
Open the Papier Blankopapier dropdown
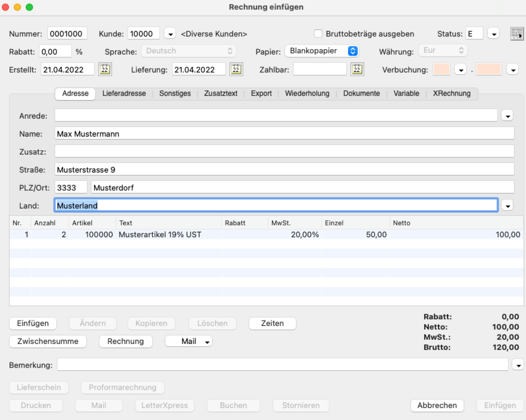point(322,51)
